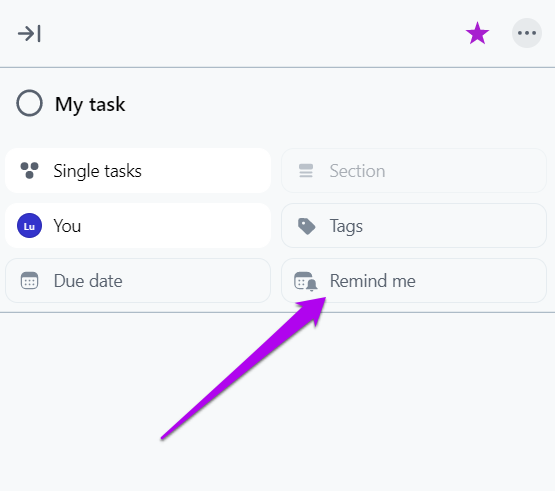The image size is (555, 491).
Task: Select the You assignee label
Action: pos(67,226)
